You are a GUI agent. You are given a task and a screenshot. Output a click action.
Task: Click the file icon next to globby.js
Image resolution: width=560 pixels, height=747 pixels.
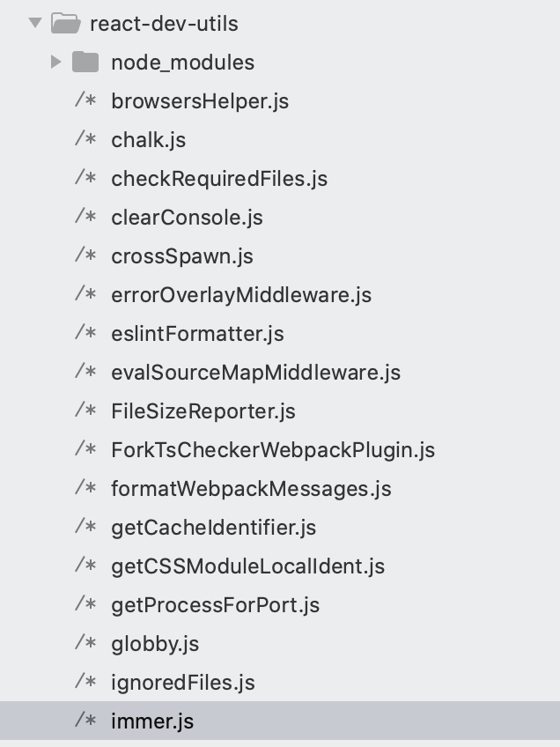(85, 643)
